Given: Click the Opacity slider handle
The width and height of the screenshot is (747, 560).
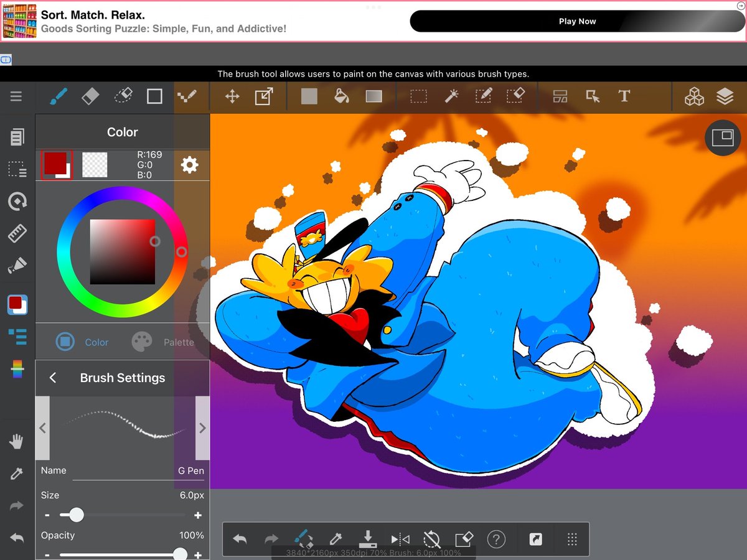Looking at the screenshot, I should pos(180,554).
